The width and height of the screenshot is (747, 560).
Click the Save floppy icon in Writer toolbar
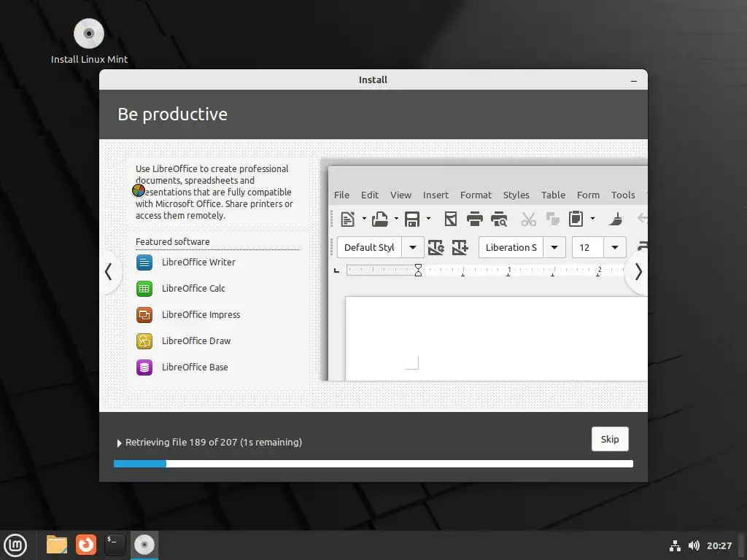[412, 219]
